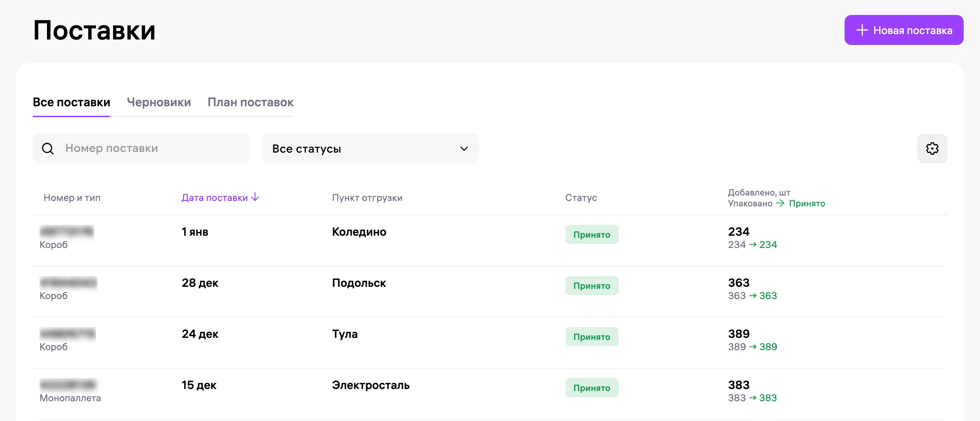The image size is (980, 421).
Task: Click the Поставки page heading
Action: (x=94, y=30)
